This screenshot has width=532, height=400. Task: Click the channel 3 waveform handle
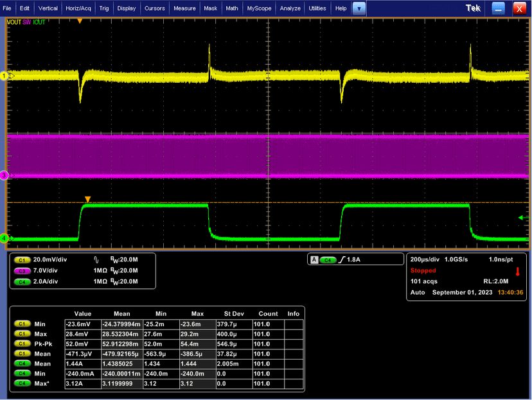[4, 175]
